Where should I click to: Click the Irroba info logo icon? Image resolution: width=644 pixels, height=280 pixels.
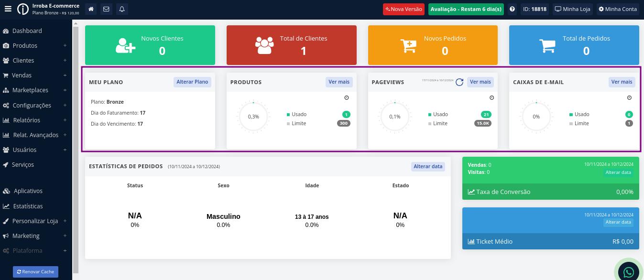(x=23, y=9)
